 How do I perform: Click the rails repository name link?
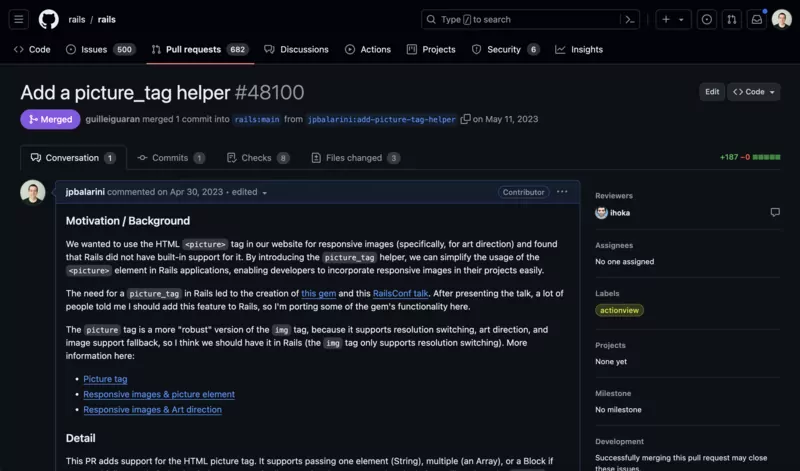coord(107,19)
